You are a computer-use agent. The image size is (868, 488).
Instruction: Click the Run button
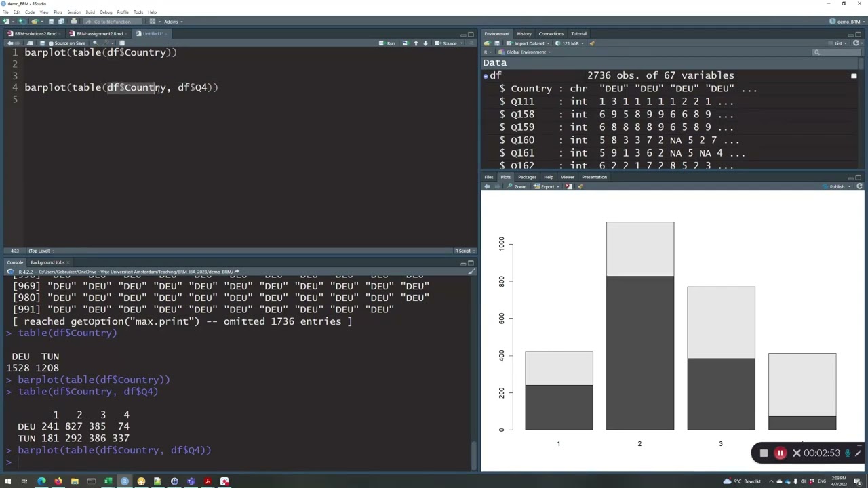pyautogui.click(x=387, y=43)
